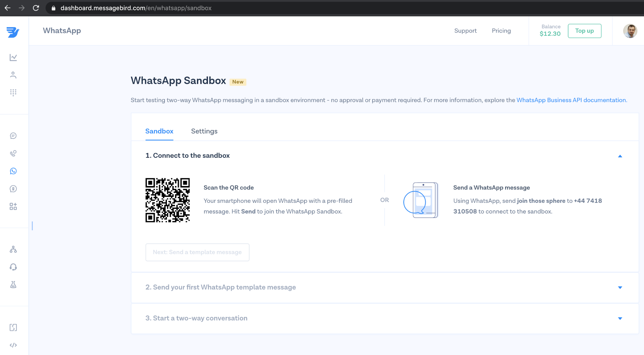
Task: Click the headset support sidebar icon
Action: pyautogui.click(x=13, y=267)
